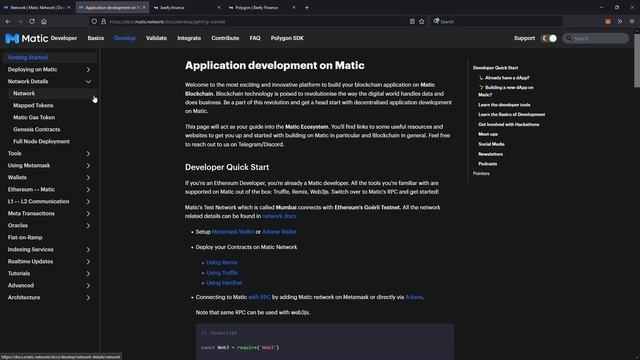Open Genesis Contracts in sidebar

(37, 129)
